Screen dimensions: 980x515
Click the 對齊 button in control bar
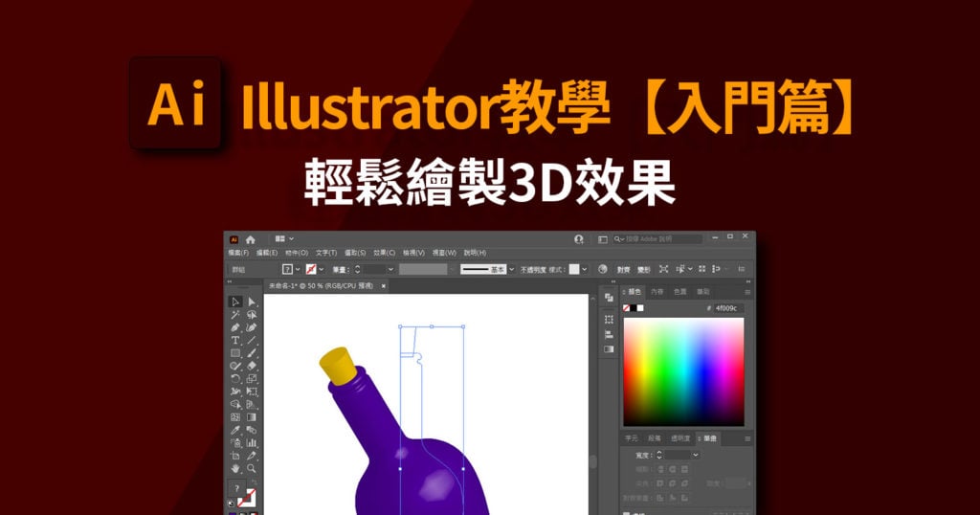(624, 269)
